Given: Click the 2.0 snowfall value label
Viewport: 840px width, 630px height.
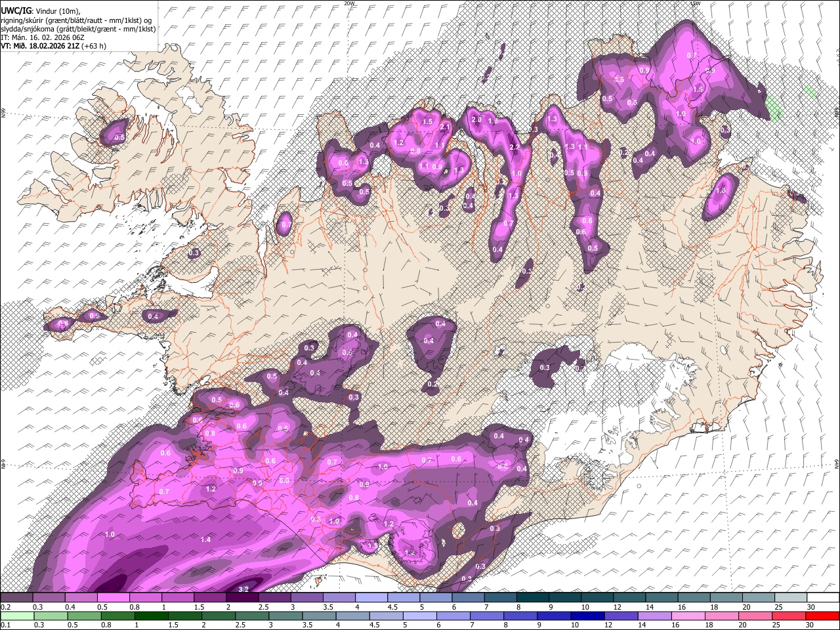Looking at the screenshot, I should coord(476,120).
